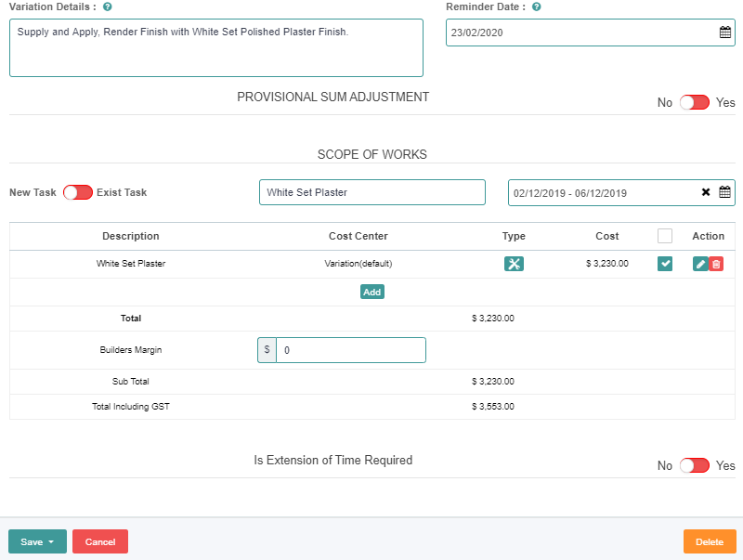Switch from New Task to Exist Task

tap(77, 192)
